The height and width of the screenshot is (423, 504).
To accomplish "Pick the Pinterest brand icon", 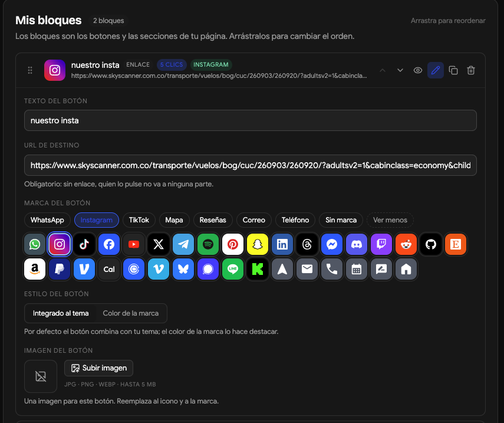I will pos(233,244).
